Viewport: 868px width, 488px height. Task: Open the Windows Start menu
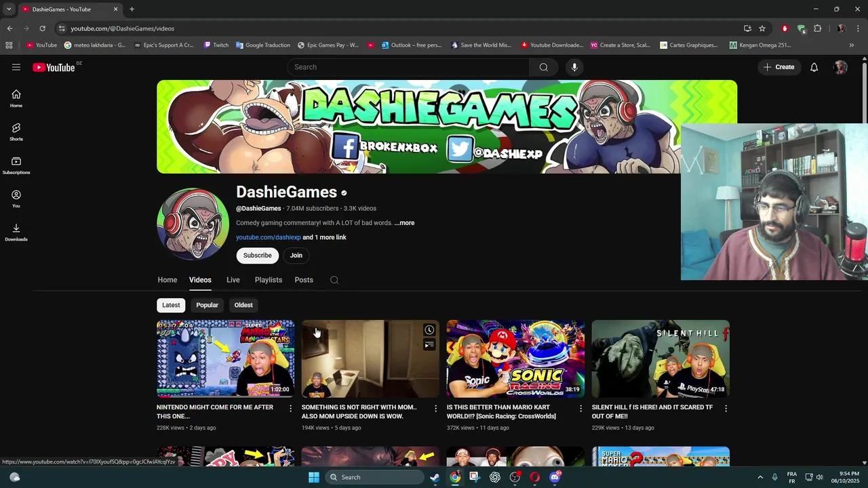313,477
